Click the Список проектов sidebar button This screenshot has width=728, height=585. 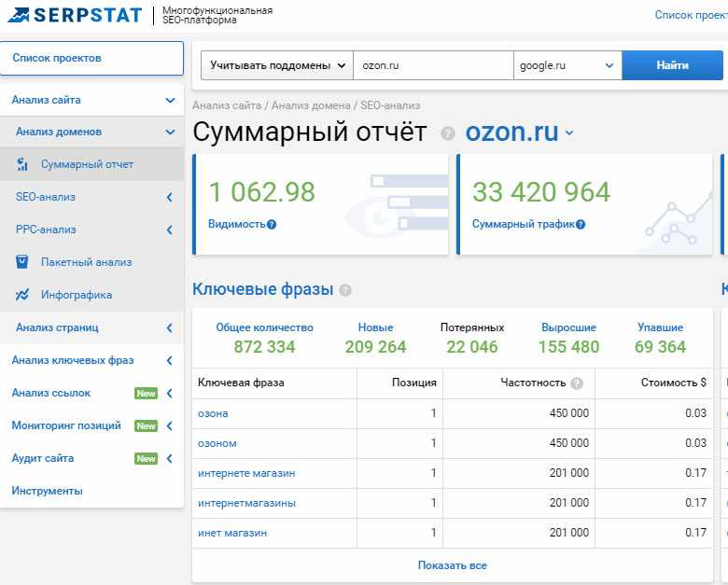click(91, 58)
